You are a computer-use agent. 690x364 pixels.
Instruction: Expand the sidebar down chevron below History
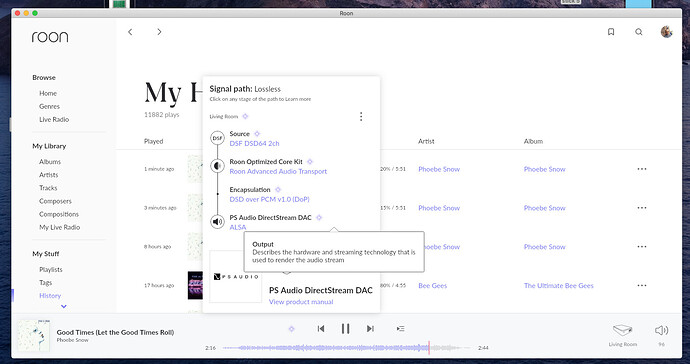64,306
